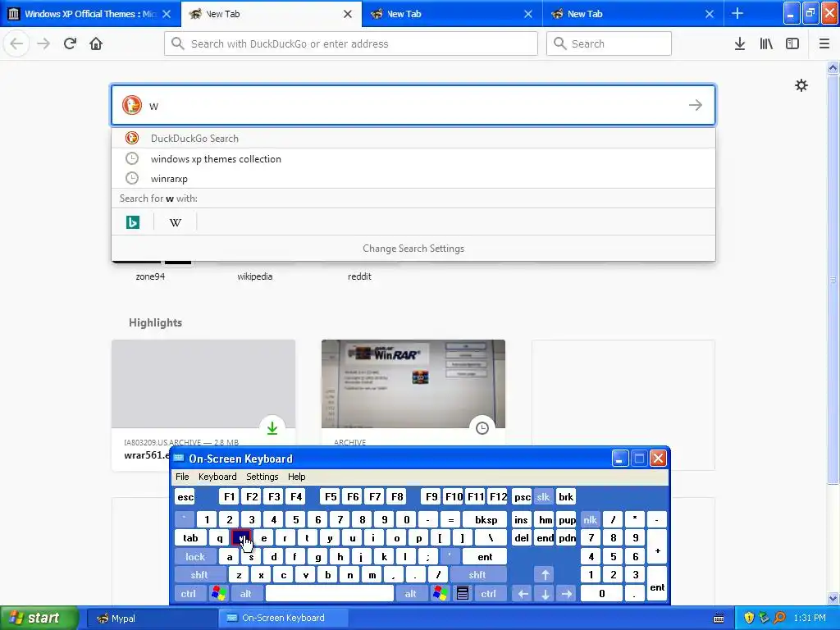Viewport: 840px width, 630px height.
Task: Click the magnifier tray icon
Action: [779, 618]
